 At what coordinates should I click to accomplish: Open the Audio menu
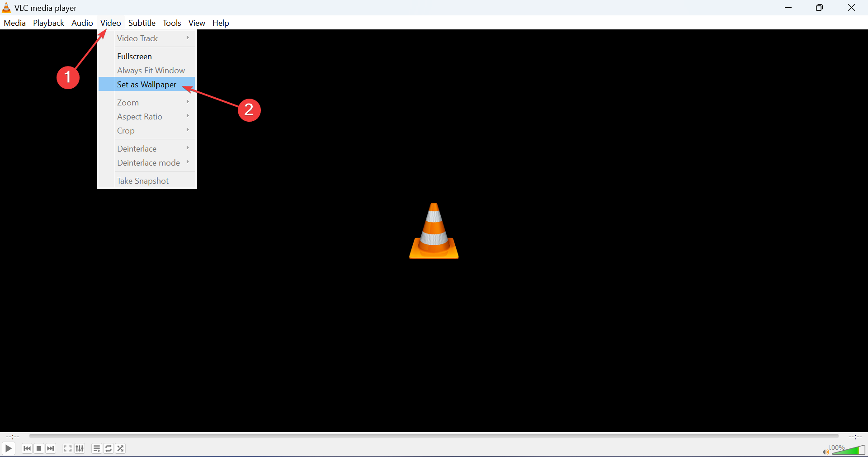[82, 23]
